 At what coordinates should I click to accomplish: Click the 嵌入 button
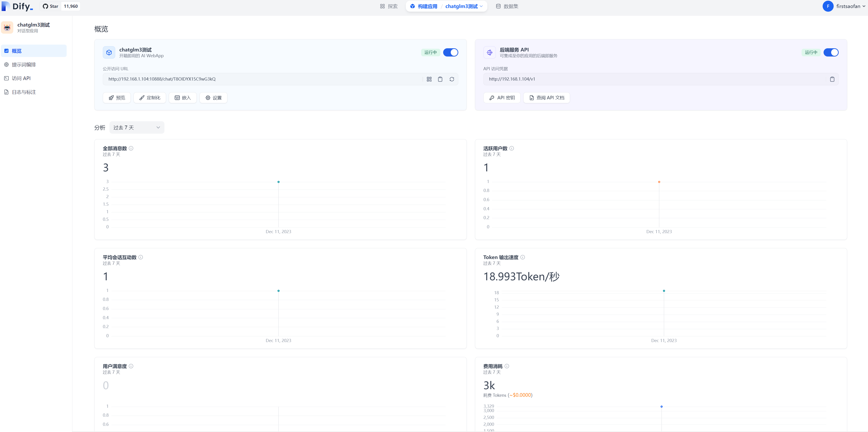coord(183,98)
